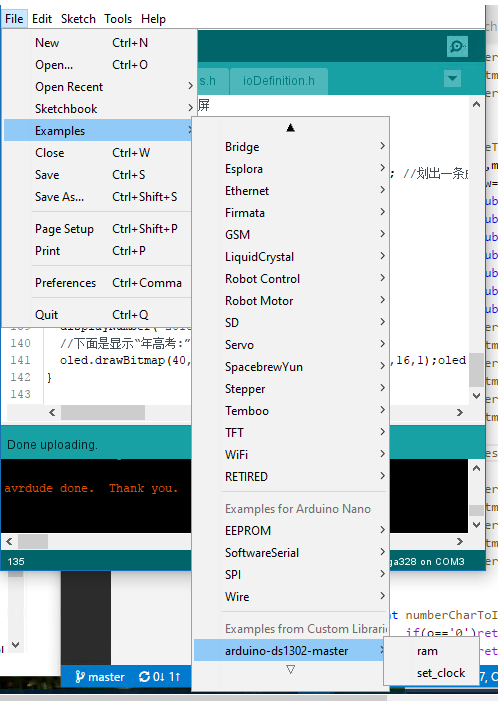Expand the Robot Control examples submenu
This screenshot has width=498, height=701.
coord(291,279)
